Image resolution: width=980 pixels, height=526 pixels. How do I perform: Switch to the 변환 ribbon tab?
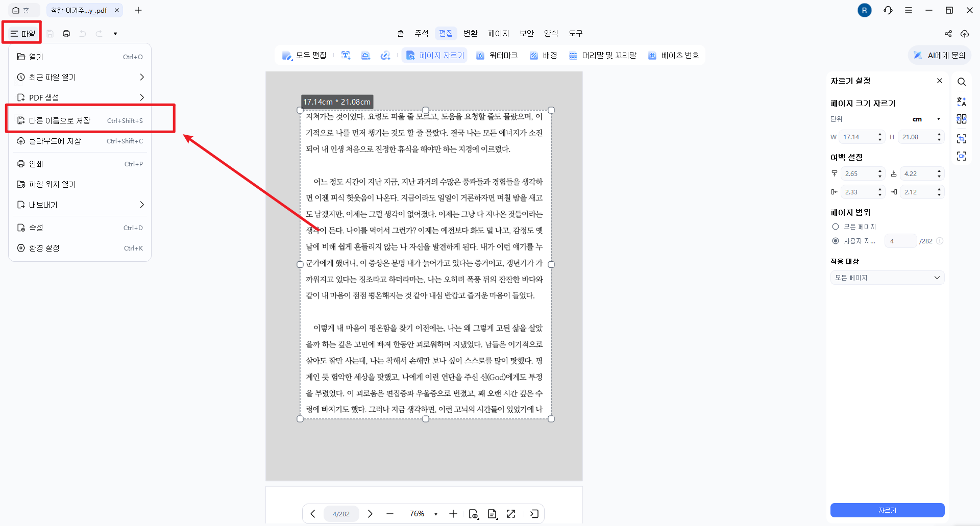pyautogui.click(x=471, y=33)
